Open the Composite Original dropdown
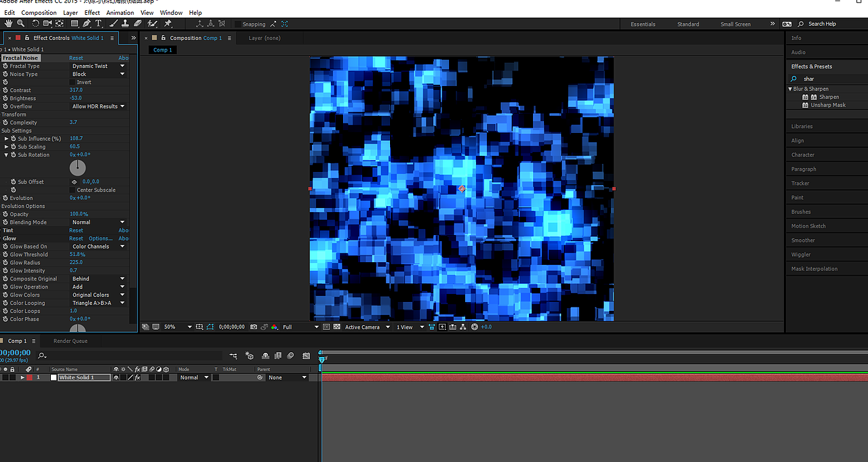Screen dimensions: 868x462 [x=98, y=278]
